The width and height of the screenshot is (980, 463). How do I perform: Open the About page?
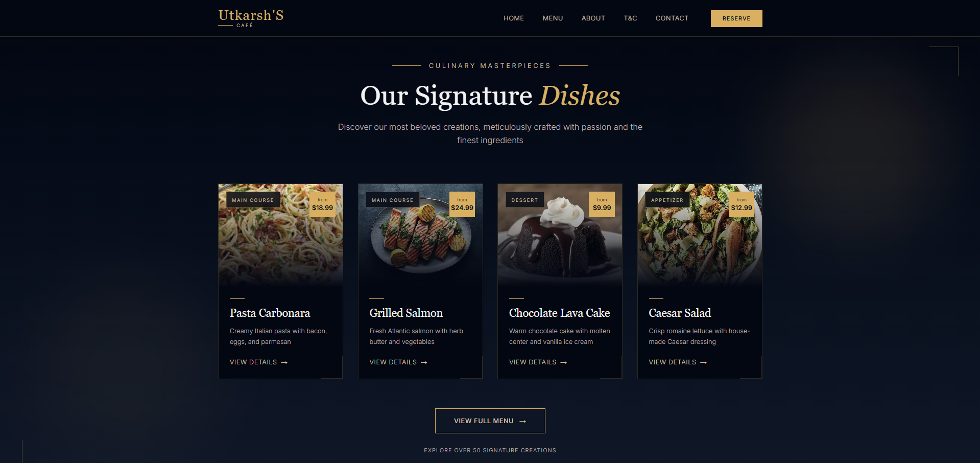593,18
